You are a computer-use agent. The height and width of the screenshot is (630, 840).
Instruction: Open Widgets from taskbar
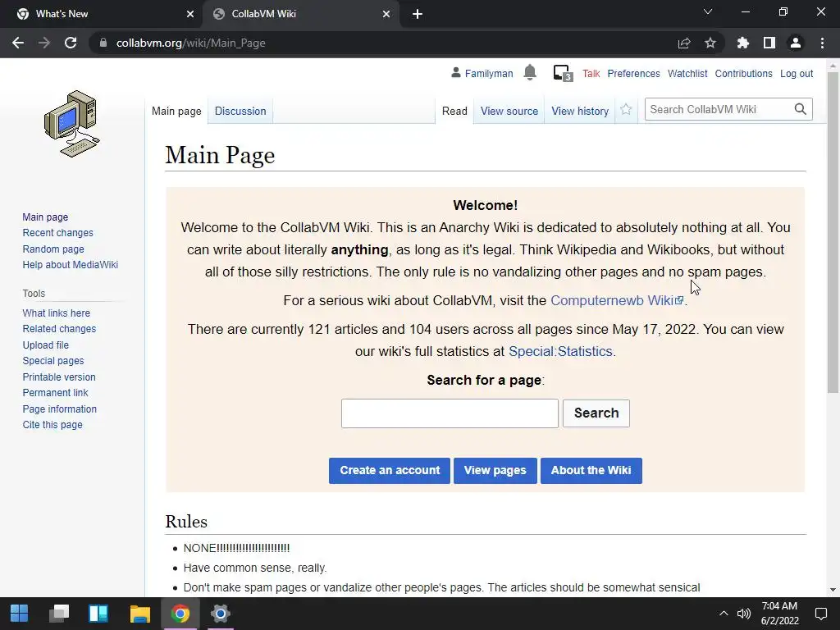point(98,614)
